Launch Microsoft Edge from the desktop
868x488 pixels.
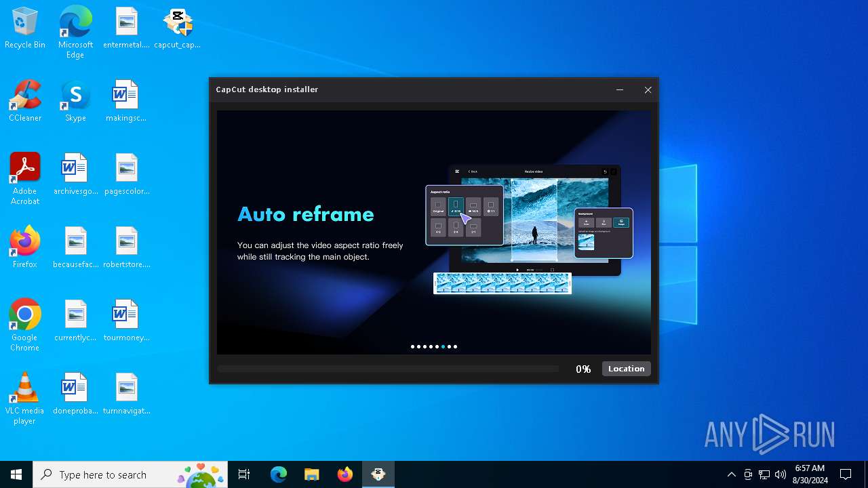coord(75,32)
